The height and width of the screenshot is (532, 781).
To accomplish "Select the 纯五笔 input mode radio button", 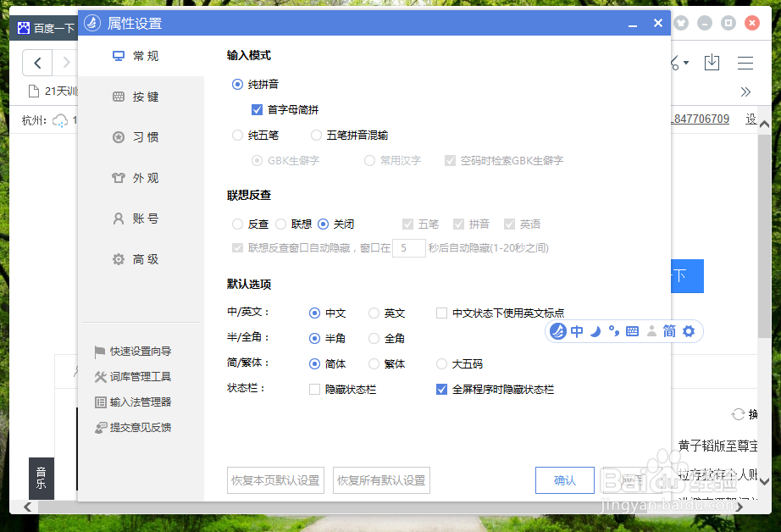I will click(x=238, y=135).
